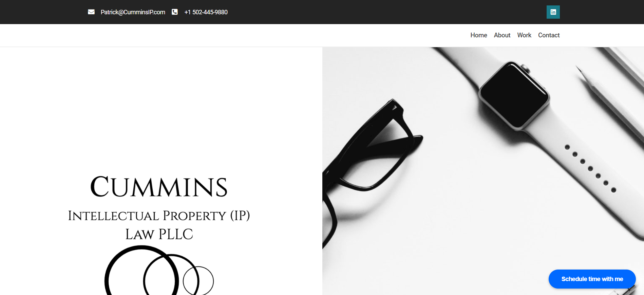Viewport: 644px width, 295px height.
Task: Call the +1 502-445-9880 phone link
Action: [206, 12]
